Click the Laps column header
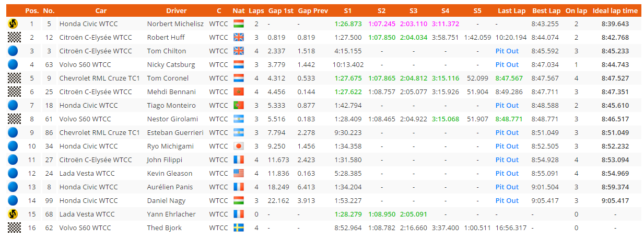Screen dimensions: 644x238 pyautogui.click(x=256, y=11)
